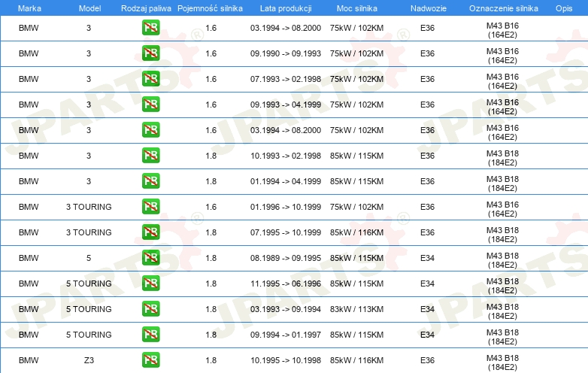This screenshot has width=588, height=373.
Task: Click 1.8 capacity in 10.1993 -> 02.1998 row
Action: (211, 156)
